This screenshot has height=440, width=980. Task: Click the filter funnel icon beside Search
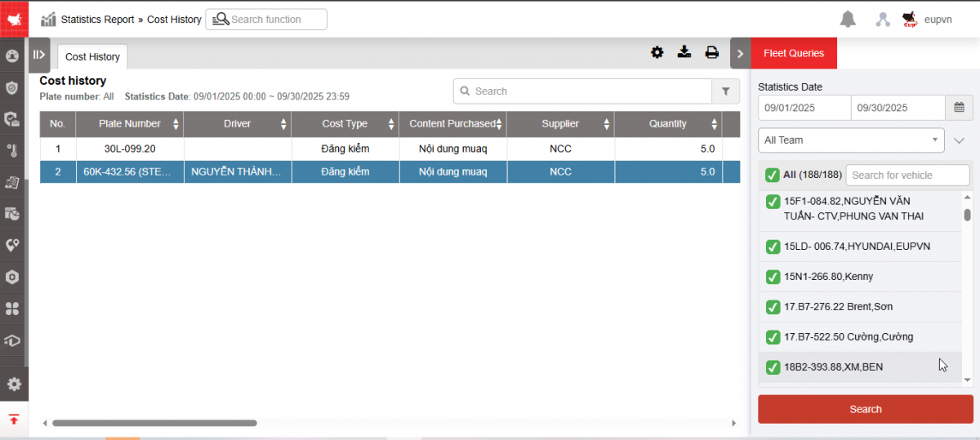tap(725, 91)
